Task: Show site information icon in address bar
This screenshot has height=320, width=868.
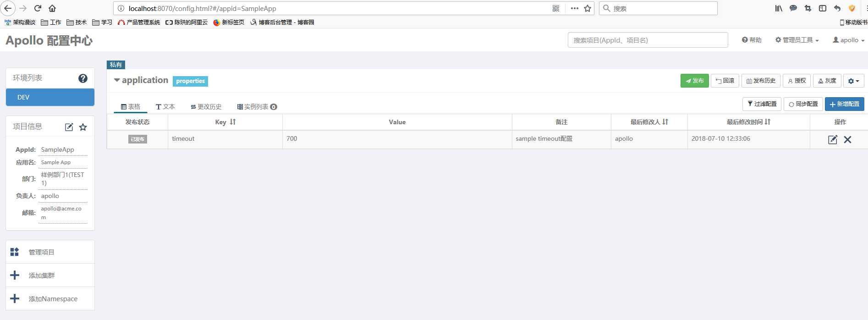Action: point(121,8)
